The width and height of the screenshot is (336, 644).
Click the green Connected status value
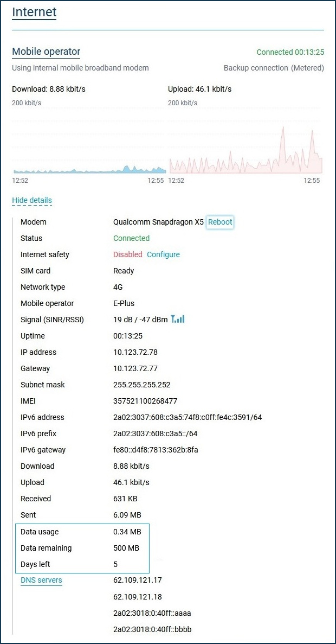(x=131, y=238)
